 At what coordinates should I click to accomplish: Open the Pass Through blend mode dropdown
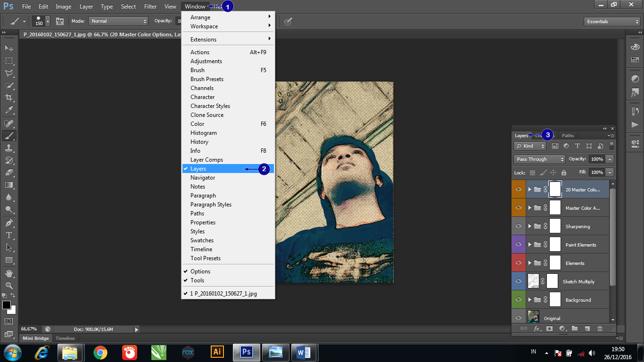click(539, 159)
